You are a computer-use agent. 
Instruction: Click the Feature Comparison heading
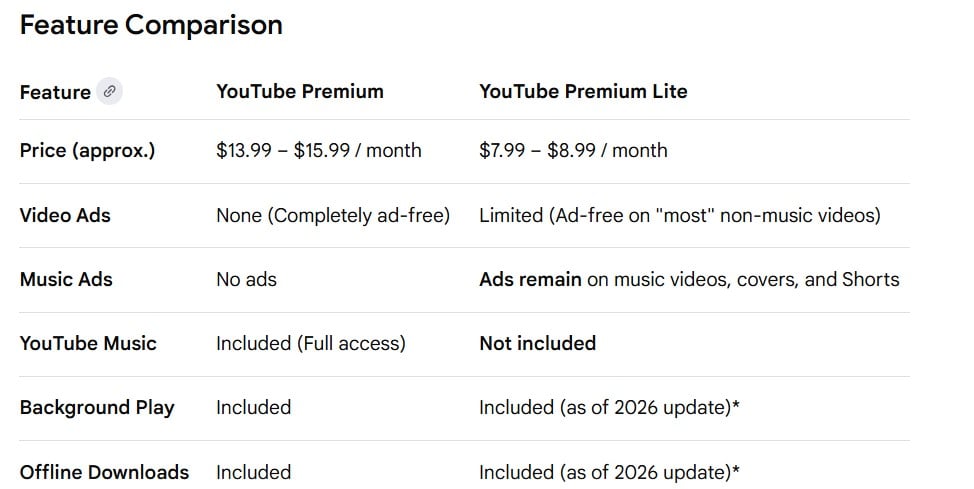point(151,25)
